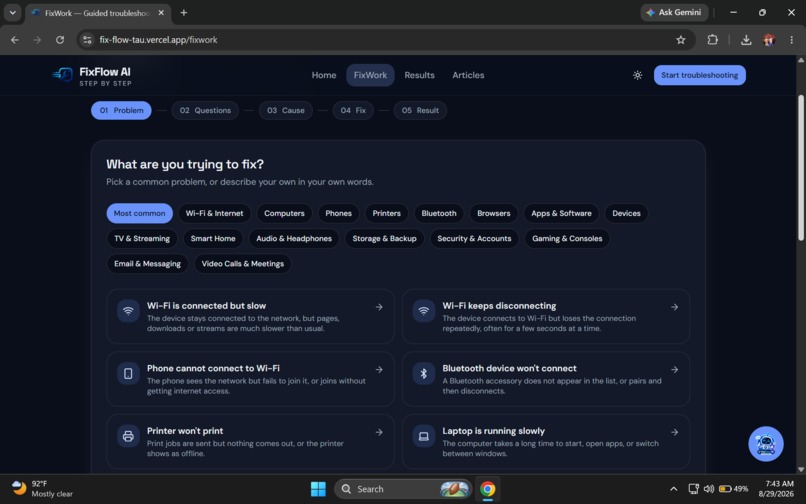Close the FixWork browser tab
Screen dimensions: 806x504
(161, 13)
